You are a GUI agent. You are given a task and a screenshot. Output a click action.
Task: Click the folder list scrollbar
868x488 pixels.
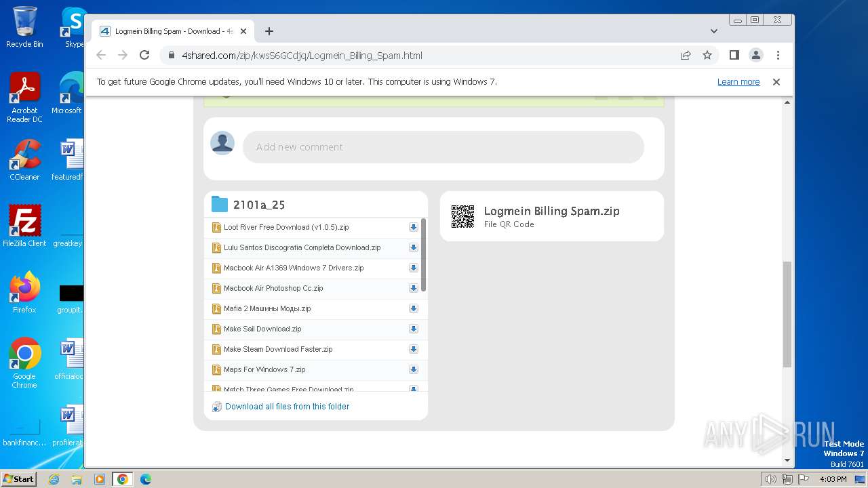[424, 255]
